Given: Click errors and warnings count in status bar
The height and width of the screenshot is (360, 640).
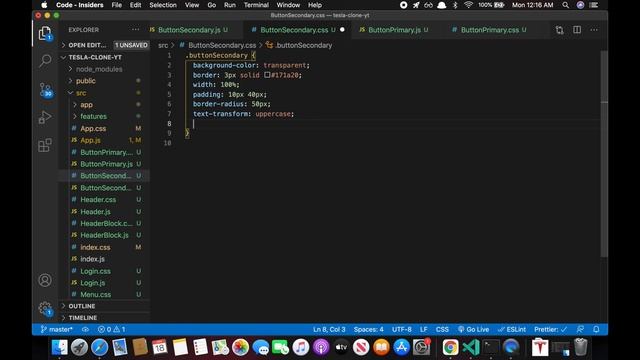Looking at the screenshot, I should tap(111, 329).
